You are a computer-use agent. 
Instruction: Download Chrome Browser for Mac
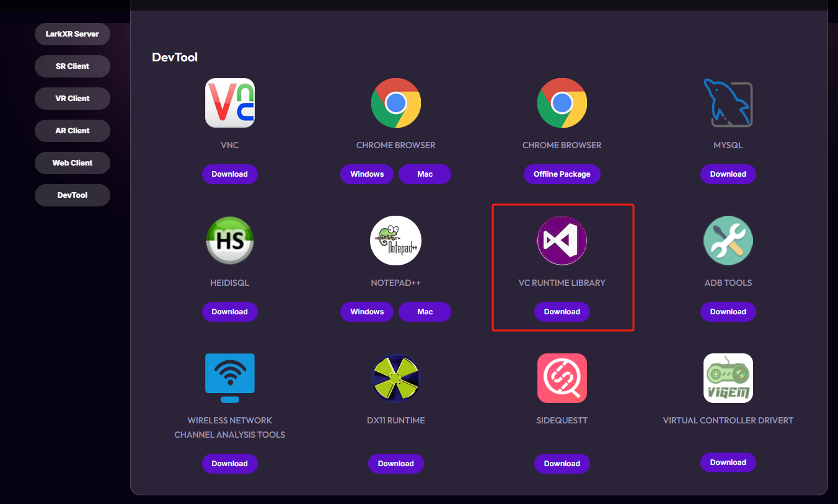coord(425,174)
